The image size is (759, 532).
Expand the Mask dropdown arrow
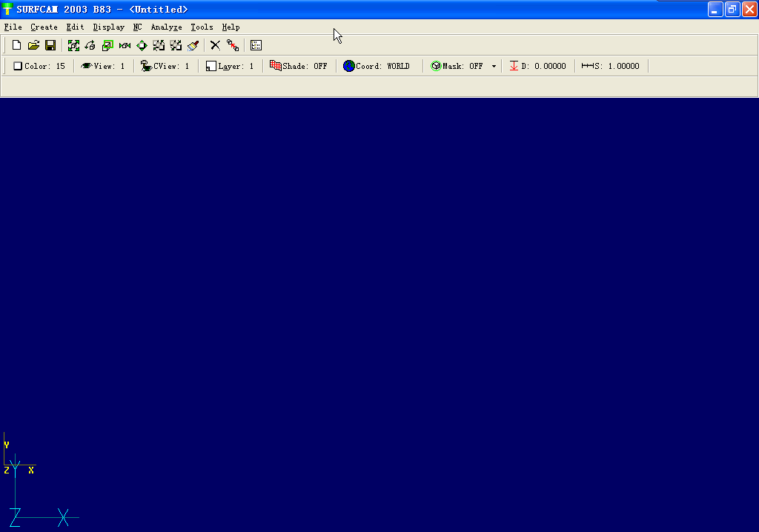click(x=494, y=67)
